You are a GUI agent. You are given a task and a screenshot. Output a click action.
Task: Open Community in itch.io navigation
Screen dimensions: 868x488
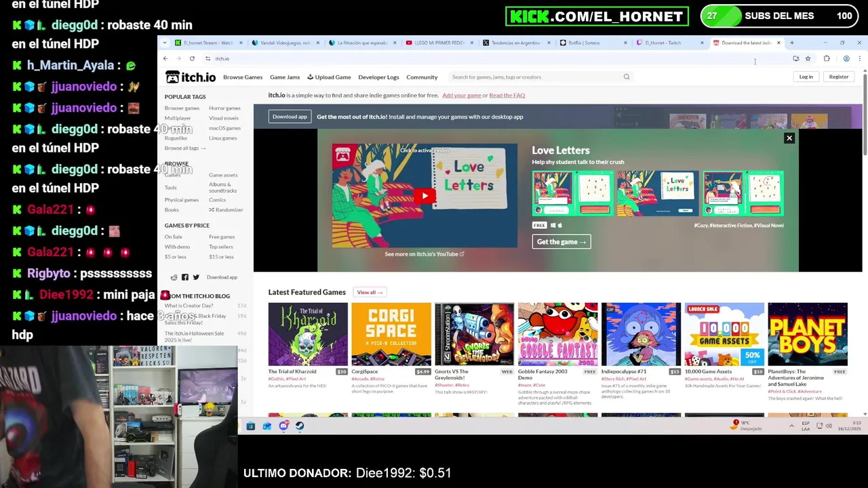coord(422,77)
